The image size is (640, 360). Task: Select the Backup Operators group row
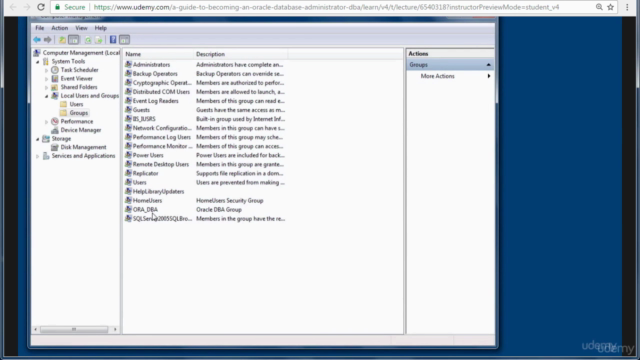[x=205, y=73]
